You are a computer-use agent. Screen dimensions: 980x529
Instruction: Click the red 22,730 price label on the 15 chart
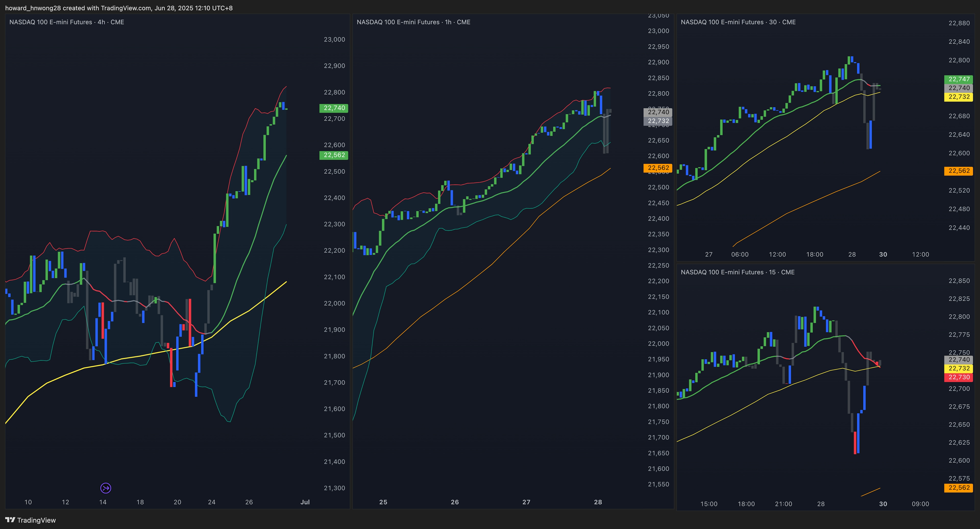(x=959, y=377)
